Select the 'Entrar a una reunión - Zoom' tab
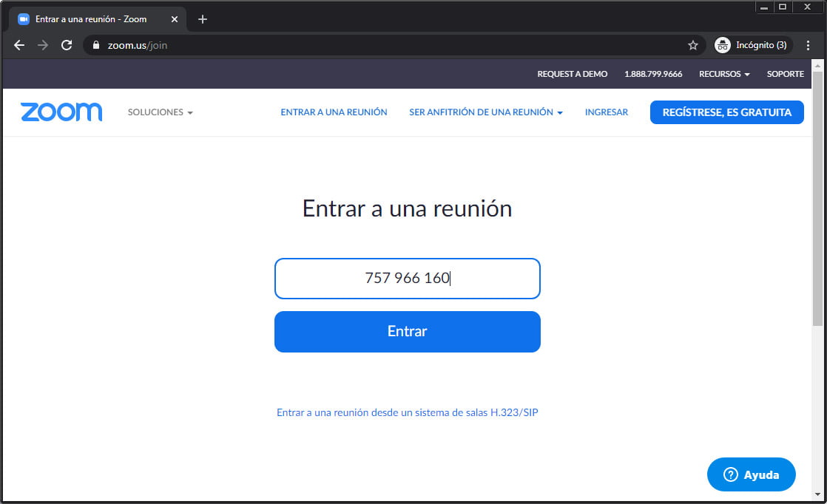827x504 pixels. [98, 19]
